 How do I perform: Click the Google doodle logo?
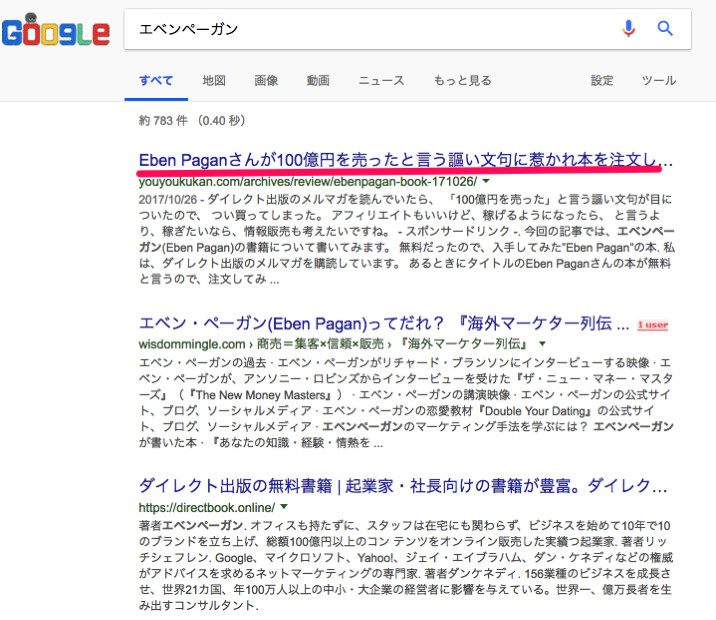tap(56, 30)
